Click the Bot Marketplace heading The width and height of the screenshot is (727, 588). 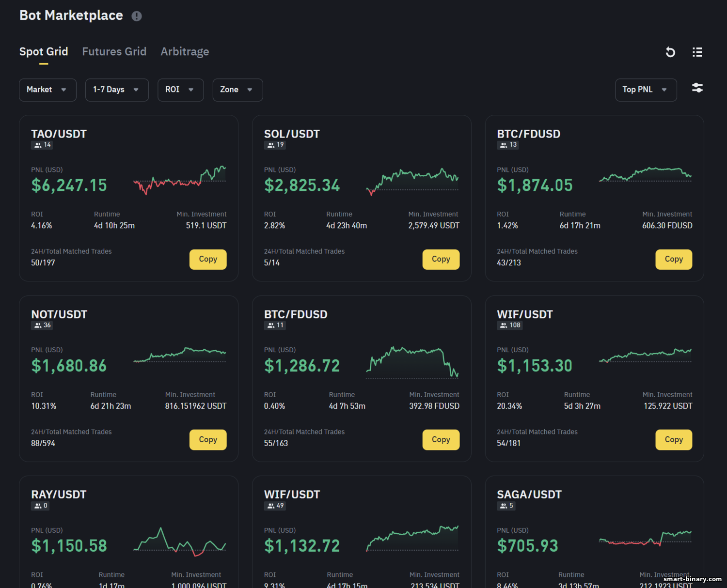pyautogui.click(x=71, y=15)
